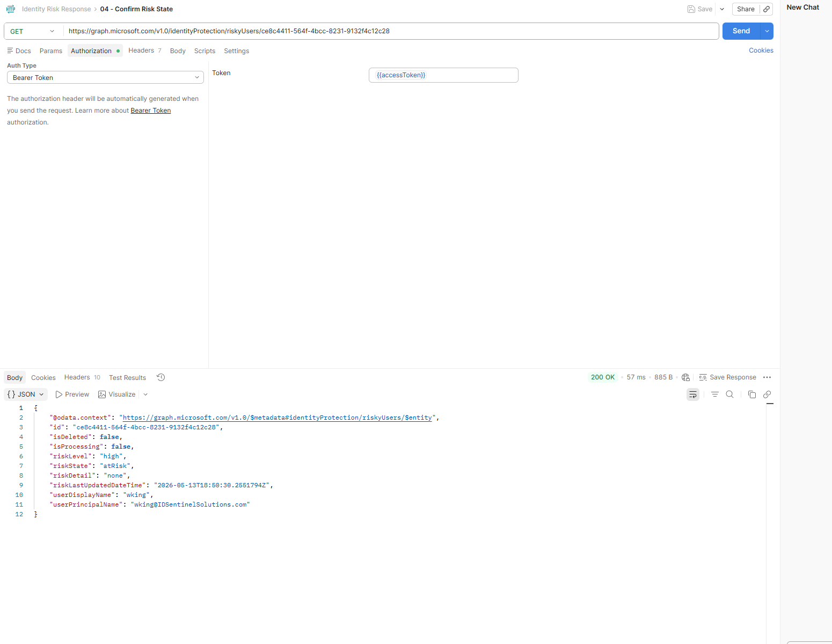Screen dimensions: 832x644
Task: Click the "id" GUID value in response
Action: coord(146,427)
